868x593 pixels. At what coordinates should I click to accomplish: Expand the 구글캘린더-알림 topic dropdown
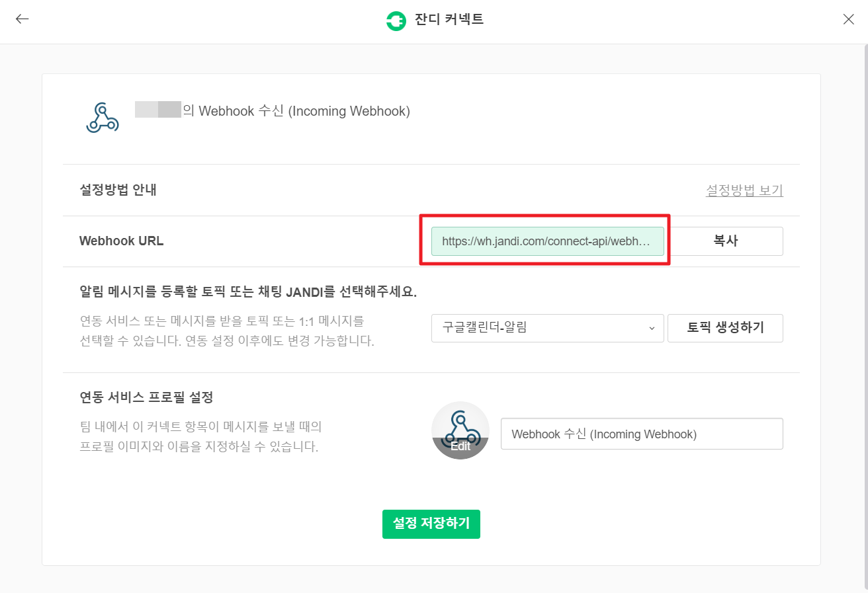pyautogui.click(x=547, y=328)
